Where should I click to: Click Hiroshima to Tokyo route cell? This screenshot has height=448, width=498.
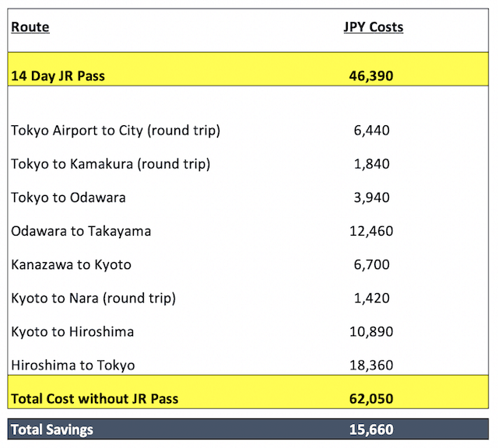tap(73, 366)
